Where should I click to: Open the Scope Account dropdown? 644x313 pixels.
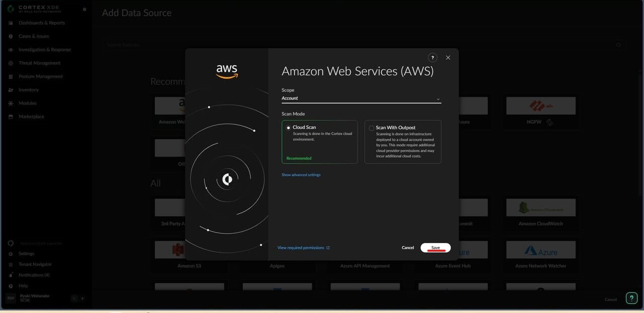361,98
